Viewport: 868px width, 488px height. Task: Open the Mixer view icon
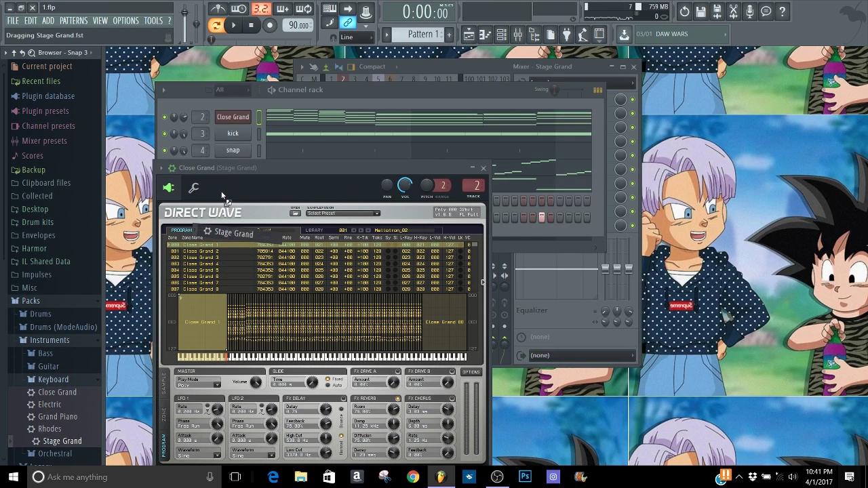tap(517, 34)
